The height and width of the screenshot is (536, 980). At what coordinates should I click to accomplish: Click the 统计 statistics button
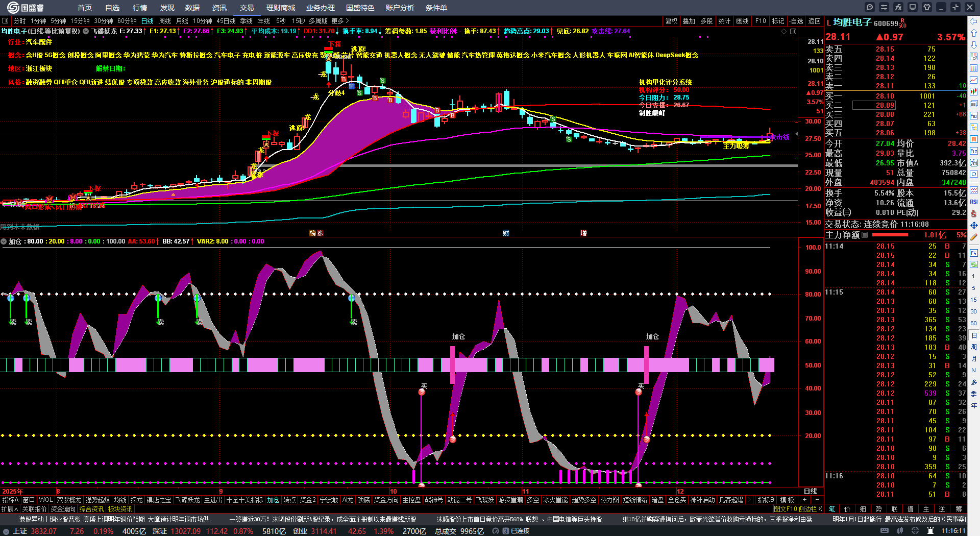click(724, 21)
